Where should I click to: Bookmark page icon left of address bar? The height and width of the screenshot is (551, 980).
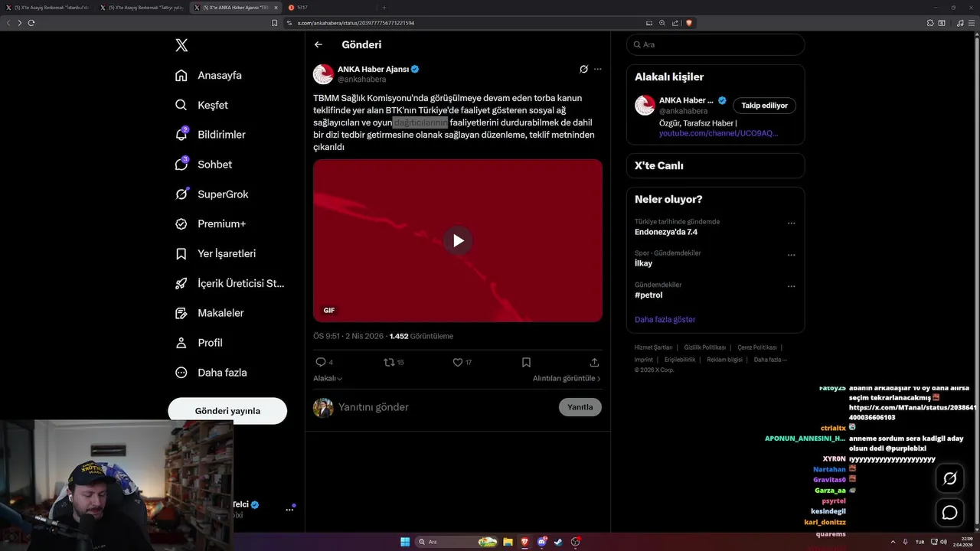point(275,23)
